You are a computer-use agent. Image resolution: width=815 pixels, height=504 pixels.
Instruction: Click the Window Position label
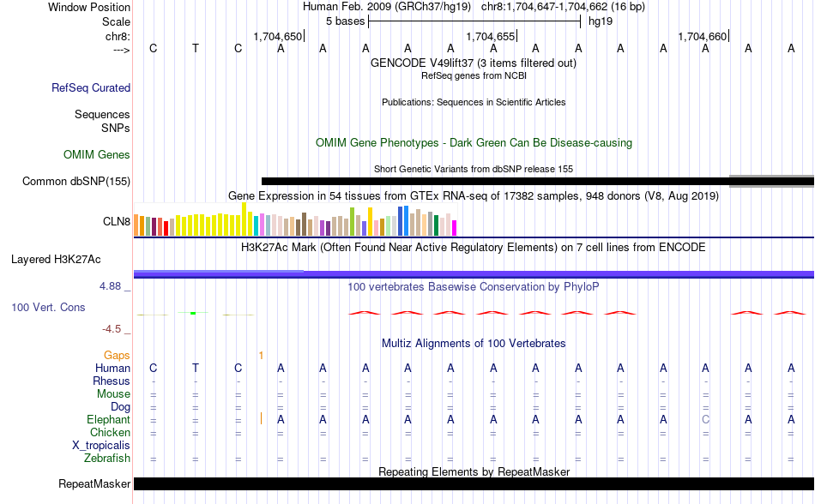(89, 7)
